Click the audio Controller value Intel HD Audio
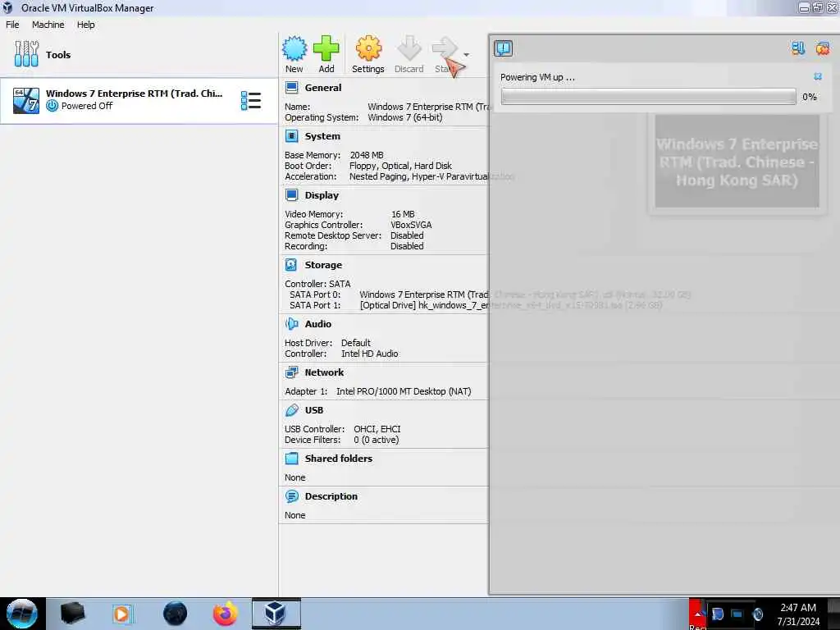 click(370, 354)
